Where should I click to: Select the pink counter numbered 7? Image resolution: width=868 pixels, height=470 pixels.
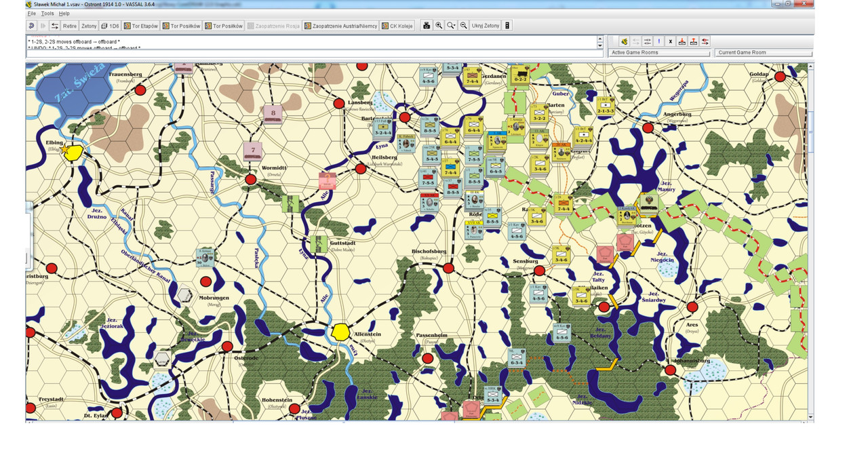[253, 150]
